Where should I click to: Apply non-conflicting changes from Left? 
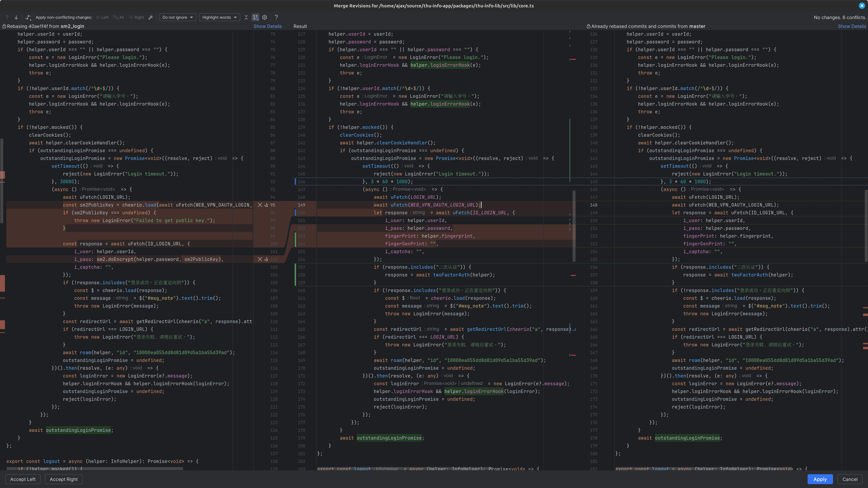click(102, 17)
